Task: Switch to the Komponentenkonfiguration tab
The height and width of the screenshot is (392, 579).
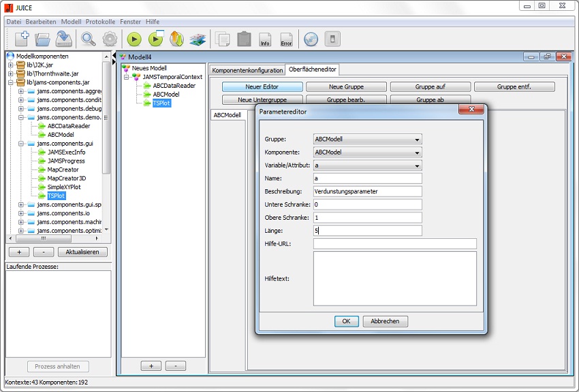Action: click(x=247, y=70)
